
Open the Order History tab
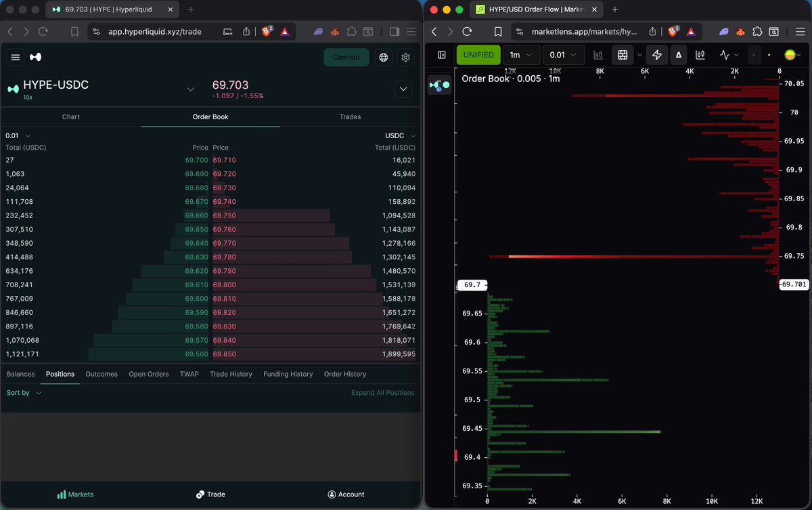click(345, 374)
